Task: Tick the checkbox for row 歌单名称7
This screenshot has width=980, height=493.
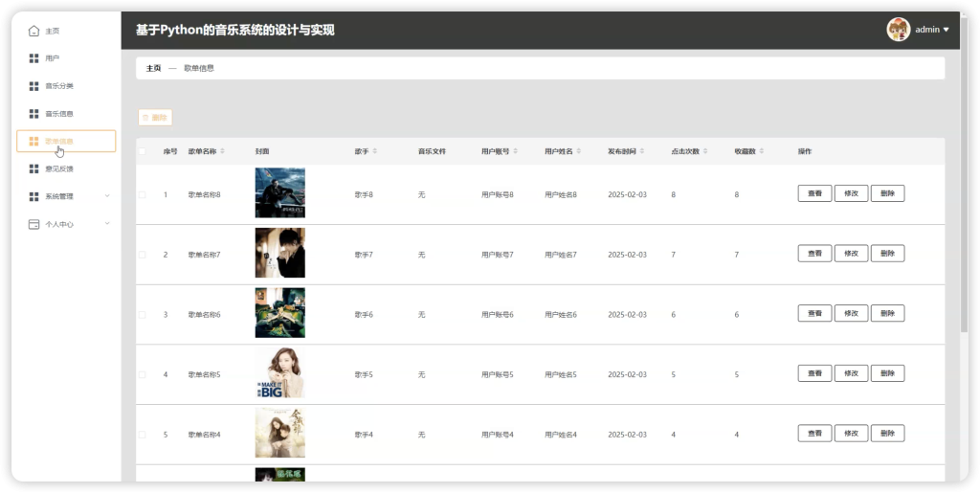Action: pos(142,255)
